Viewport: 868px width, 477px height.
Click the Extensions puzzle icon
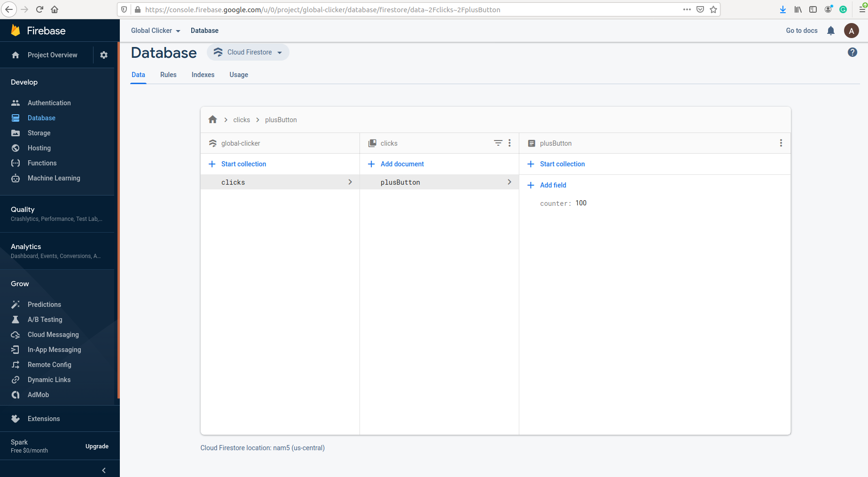tap(16, 419)
